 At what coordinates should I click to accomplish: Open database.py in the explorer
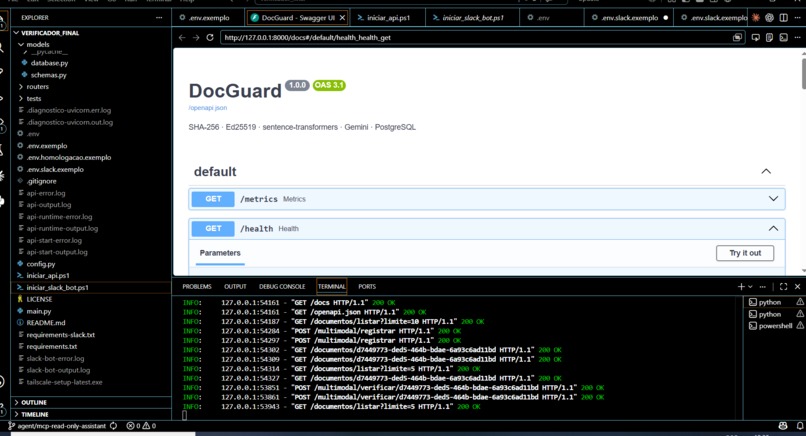tap(49, 63)
